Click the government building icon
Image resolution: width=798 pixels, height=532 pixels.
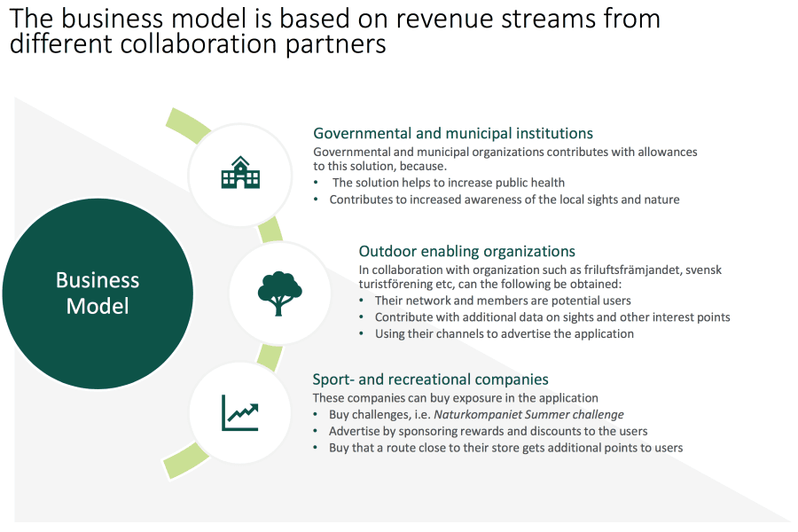pos(240,173)
